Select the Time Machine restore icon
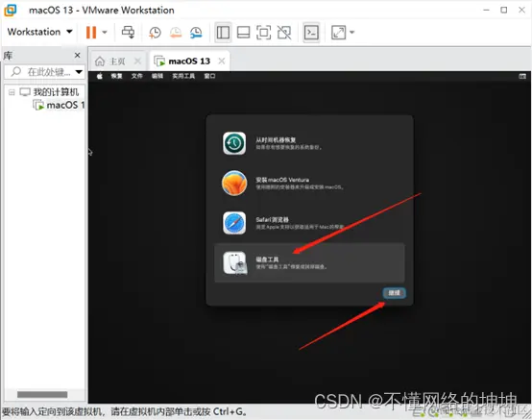Viewport: 532px width, 420px height. (x=234, y=143)
